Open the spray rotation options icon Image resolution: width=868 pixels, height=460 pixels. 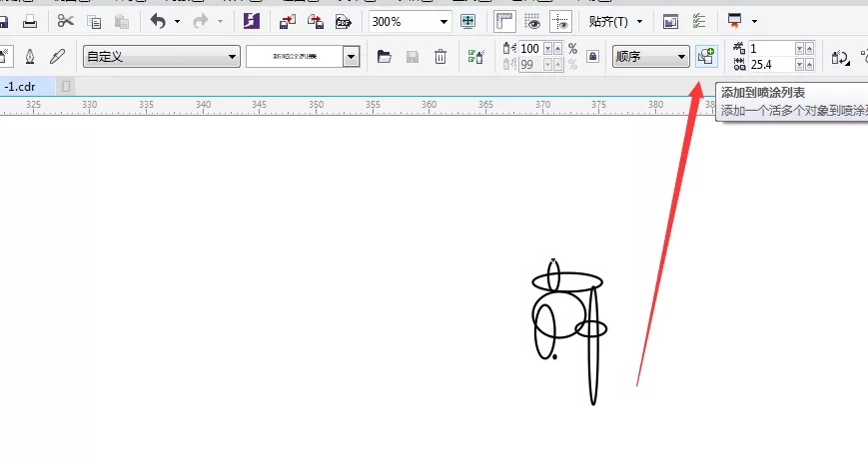pos(840,57)
